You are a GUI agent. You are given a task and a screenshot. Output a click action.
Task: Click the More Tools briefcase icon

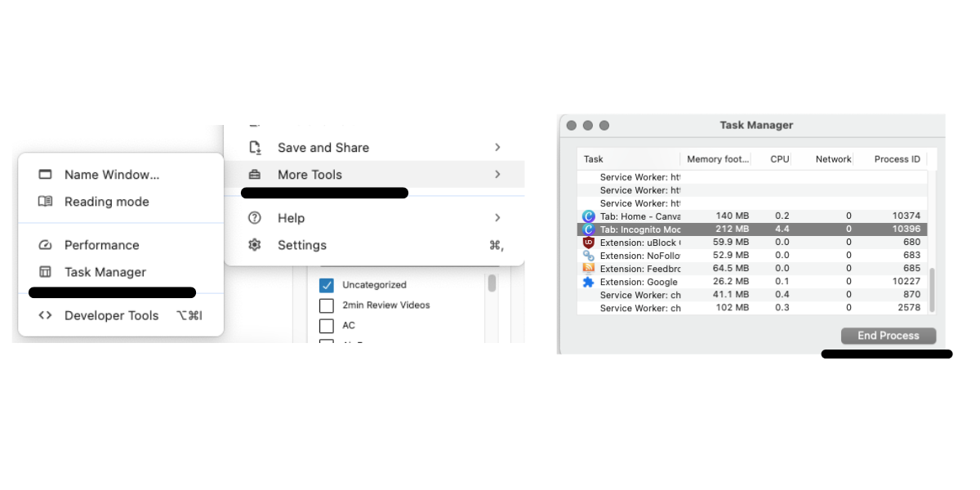coord(254,174)
